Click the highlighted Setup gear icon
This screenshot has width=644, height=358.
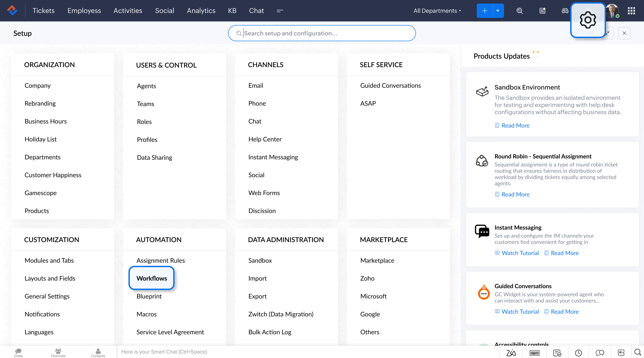point(587,20)
